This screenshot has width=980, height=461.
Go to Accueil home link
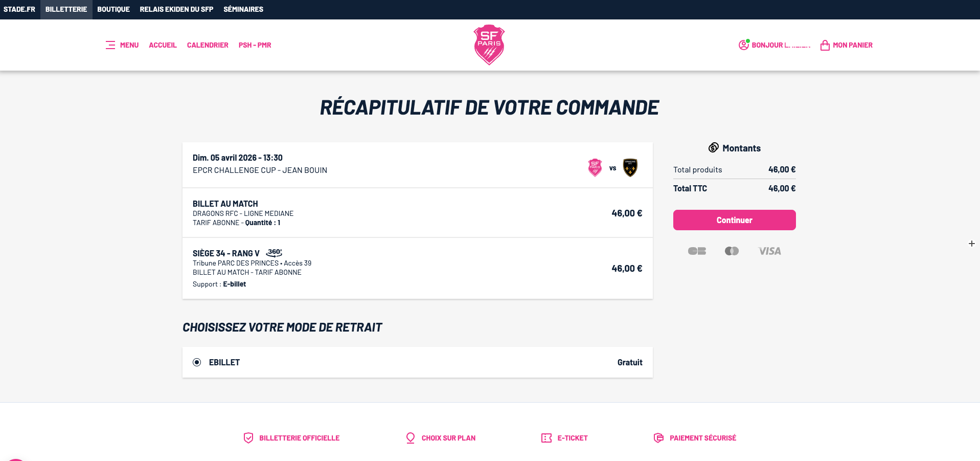(x=163, y=45)
